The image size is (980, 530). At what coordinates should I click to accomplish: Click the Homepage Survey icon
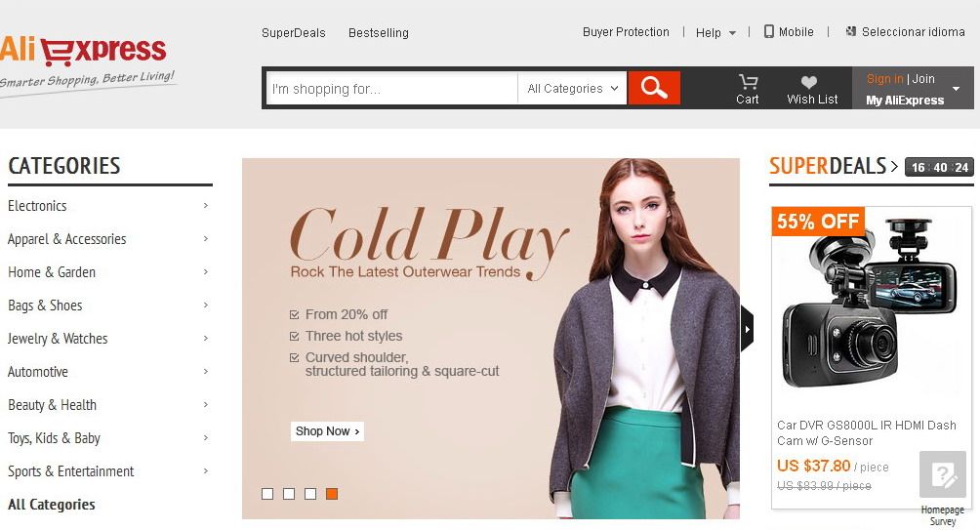point(942,475)
